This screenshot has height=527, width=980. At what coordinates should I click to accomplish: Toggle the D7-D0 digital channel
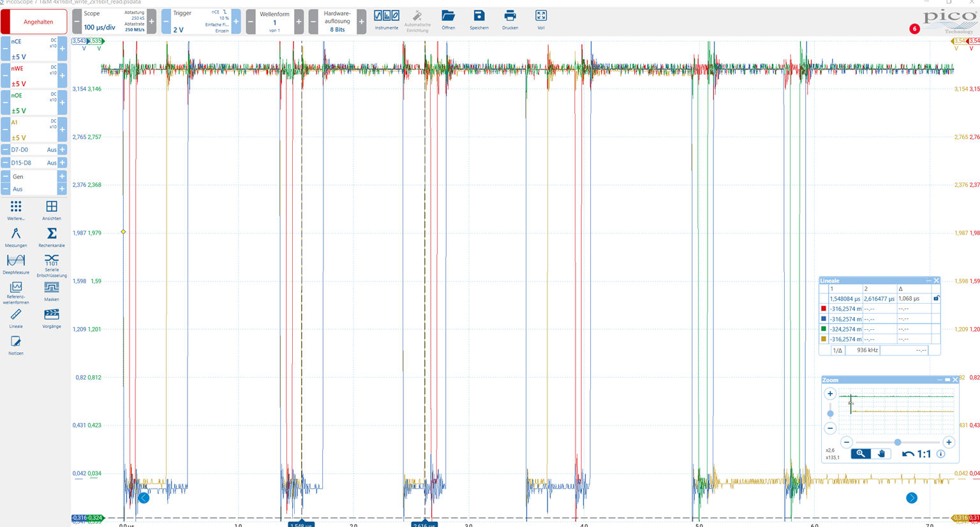[34, 149]
